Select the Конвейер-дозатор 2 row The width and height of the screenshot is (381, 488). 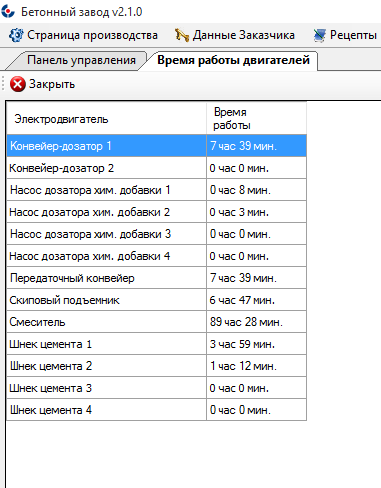point(156,168)
